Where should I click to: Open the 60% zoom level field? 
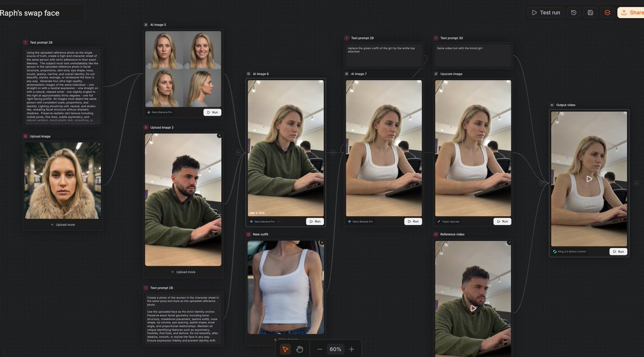tap(335, 349)
